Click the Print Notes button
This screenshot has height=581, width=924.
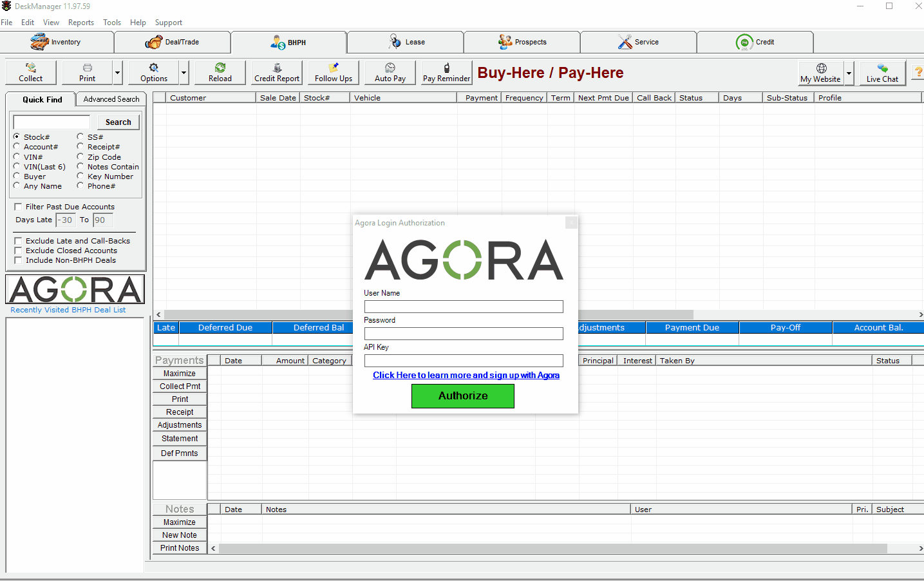(180, 548)
